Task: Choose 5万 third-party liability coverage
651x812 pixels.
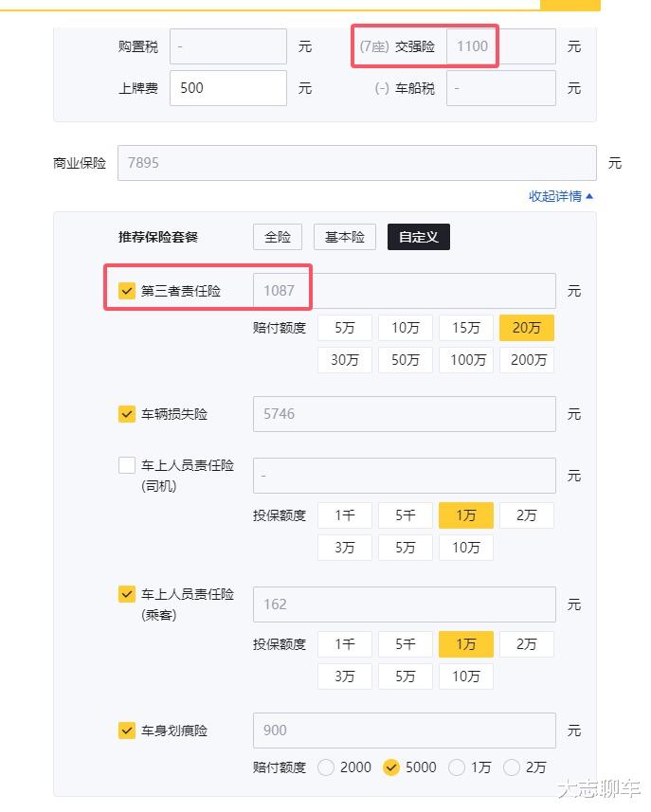Action: pyautogui.click(x=345, y=328)
